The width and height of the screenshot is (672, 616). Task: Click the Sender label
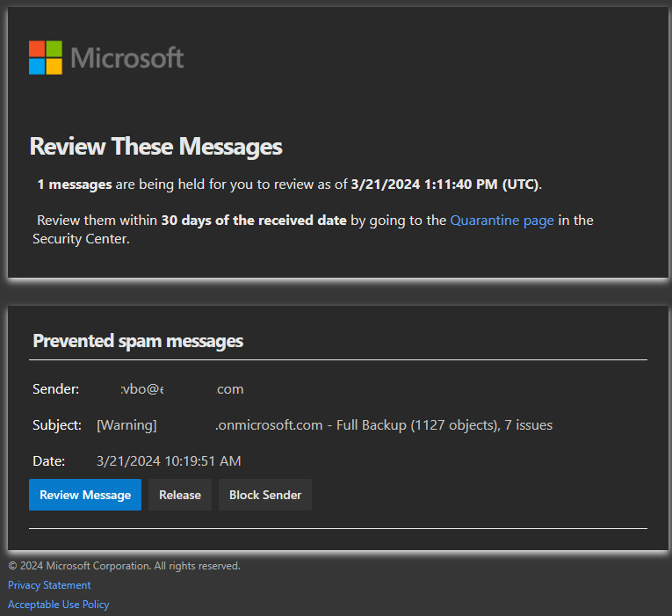55,389
